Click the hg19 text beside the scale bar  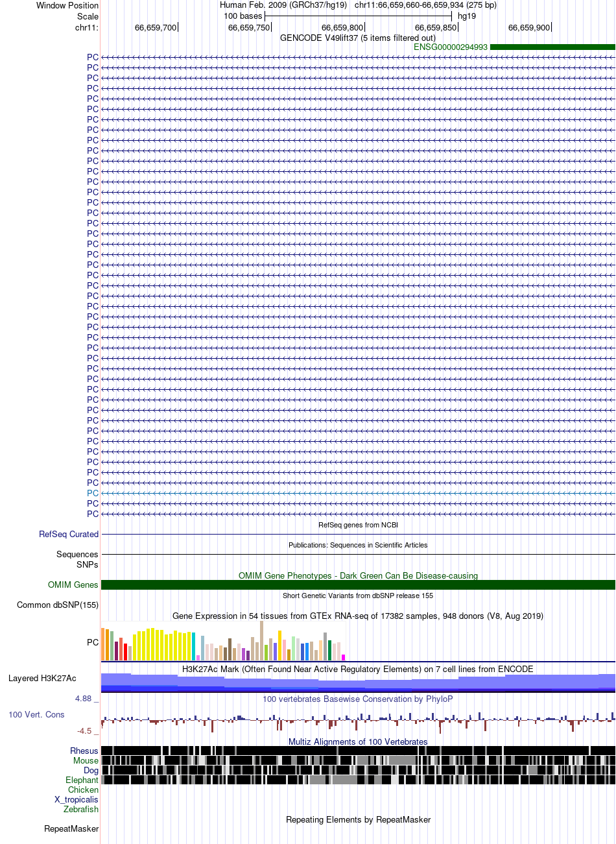(x=467, y=16)
